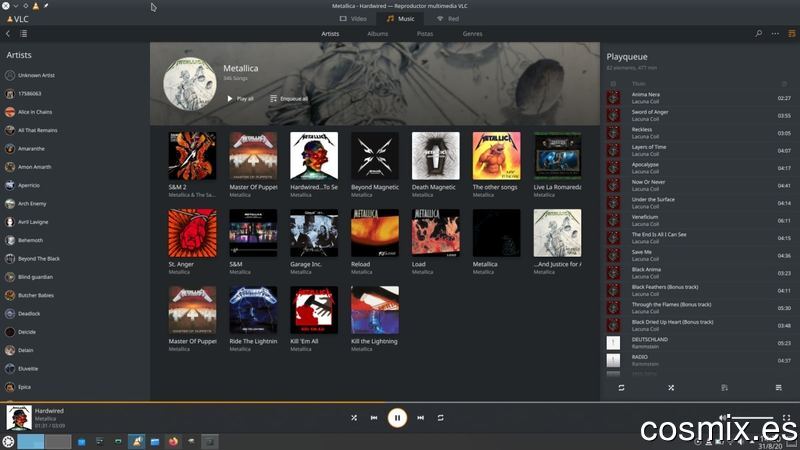Toggle the playqueue panel icon
Viewport: 800px width, 450px height.
pos(792,34)
